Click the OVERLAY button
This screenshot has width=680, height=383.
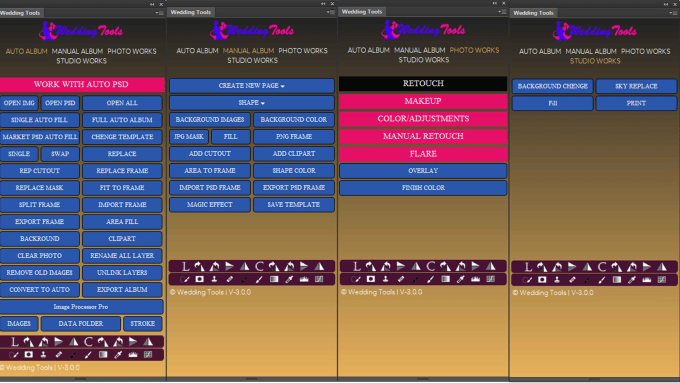[x=423, y=171]
